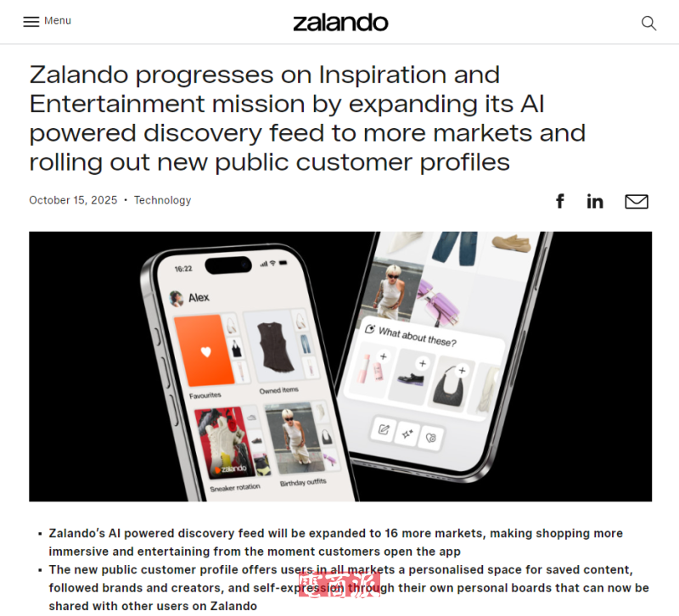Click the article headline text
Image resolution: width=679 pixels, height=616 pixels.
[x=307, y=118]
